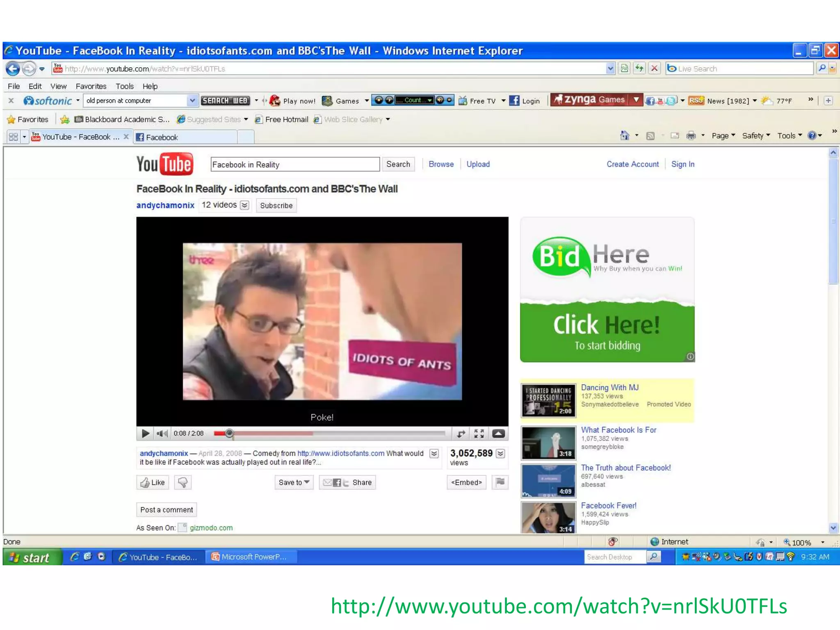This screenshot has height=630, width=840.
Task: Play the video with the play button
Action: (x=145, y=433)
